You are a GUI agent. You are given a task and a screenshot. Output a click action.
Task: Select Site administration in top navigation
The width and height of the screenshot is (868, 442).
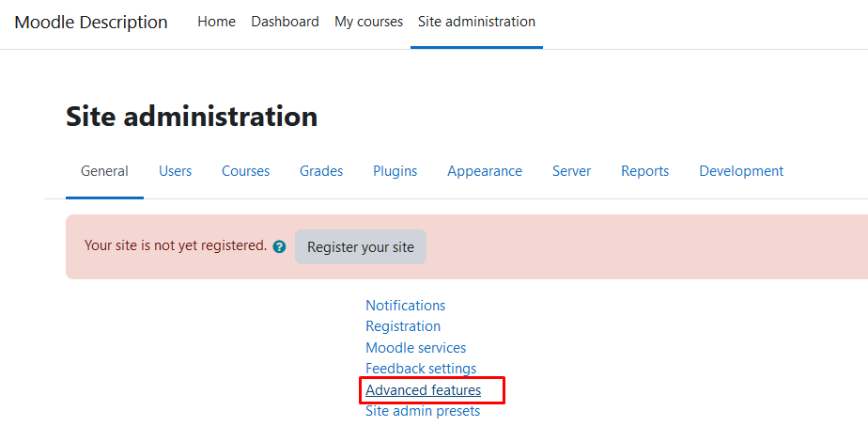point(476,22)
